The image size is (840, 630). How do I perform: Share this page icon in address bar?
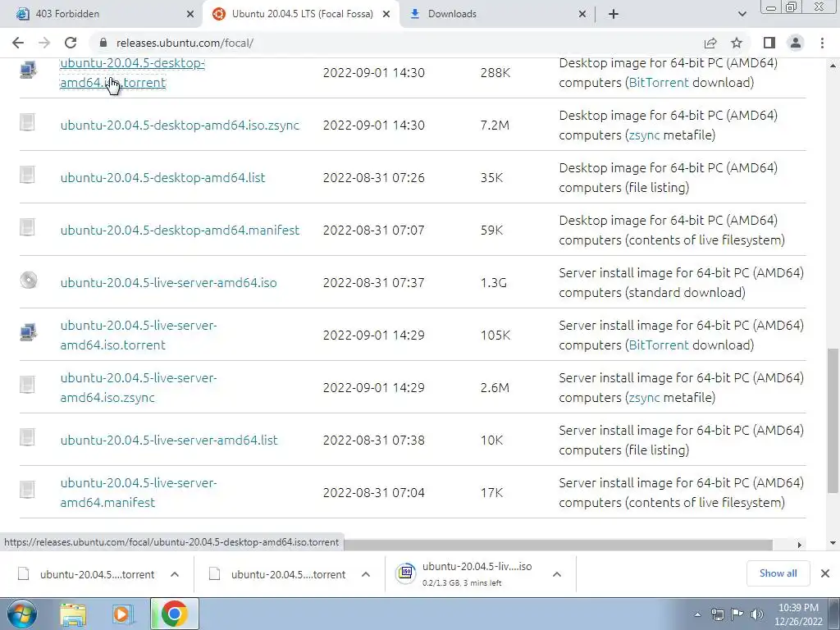pos(710,43)
